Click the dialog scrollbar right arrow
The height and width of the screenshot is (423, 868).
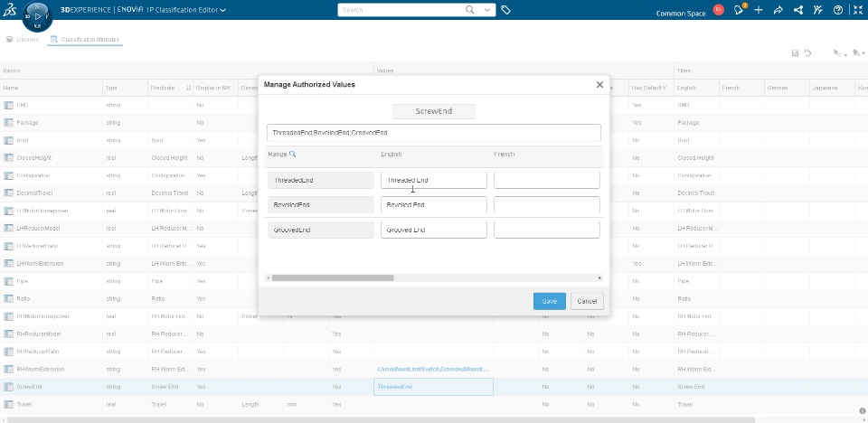pyautogui.click(x=599, y=278)
